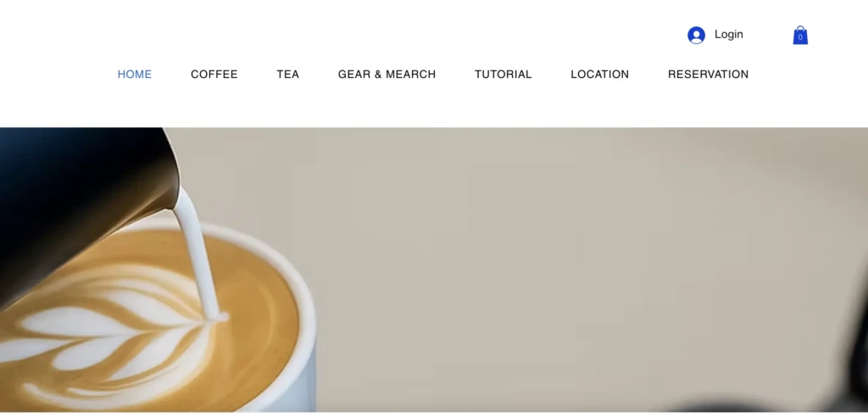The height and width of the screenshot is (413, 868).
Task: Go to the HOME page
Action: 135,74
